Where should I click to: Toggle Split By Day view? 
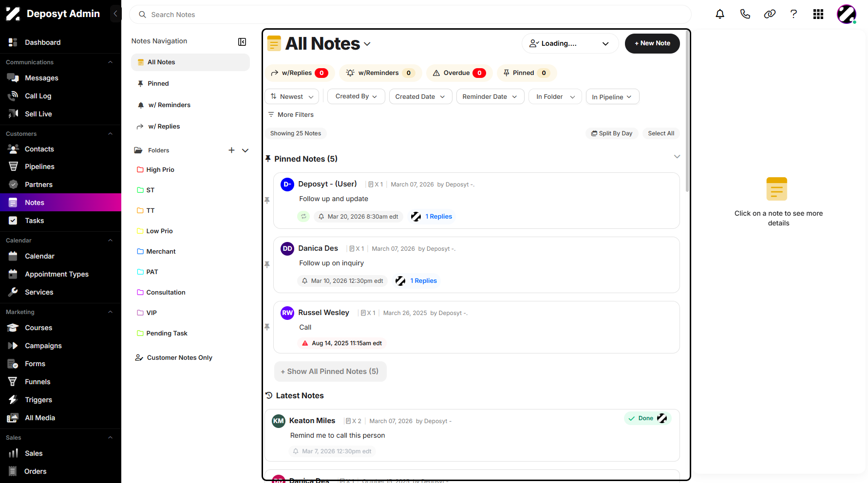(612, 133)
